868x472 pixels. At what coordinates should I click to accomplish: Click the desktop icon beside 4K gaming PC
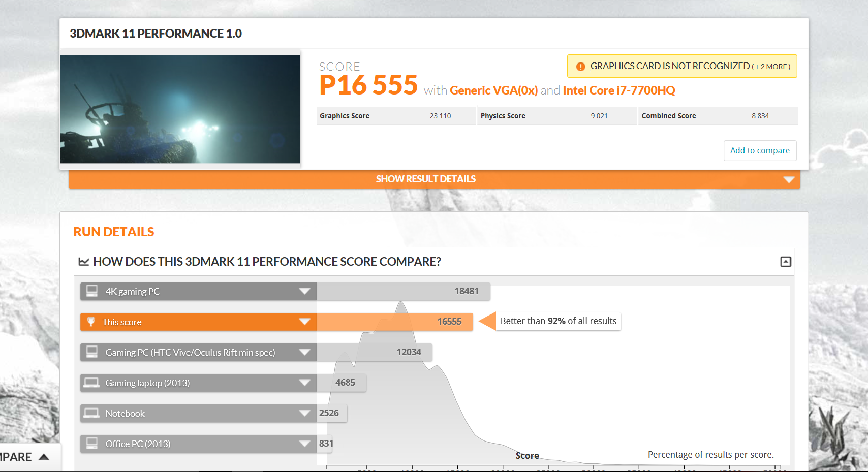click(x=92, y=291)
